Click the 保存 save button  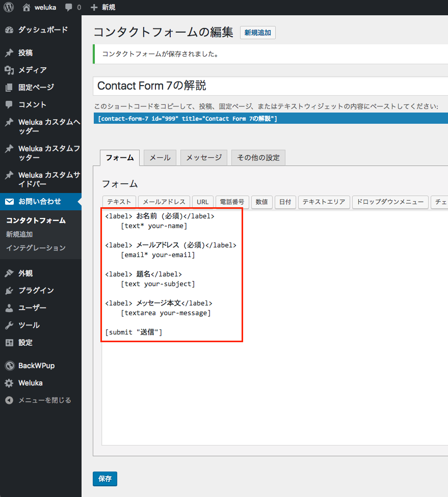[105, 479]
